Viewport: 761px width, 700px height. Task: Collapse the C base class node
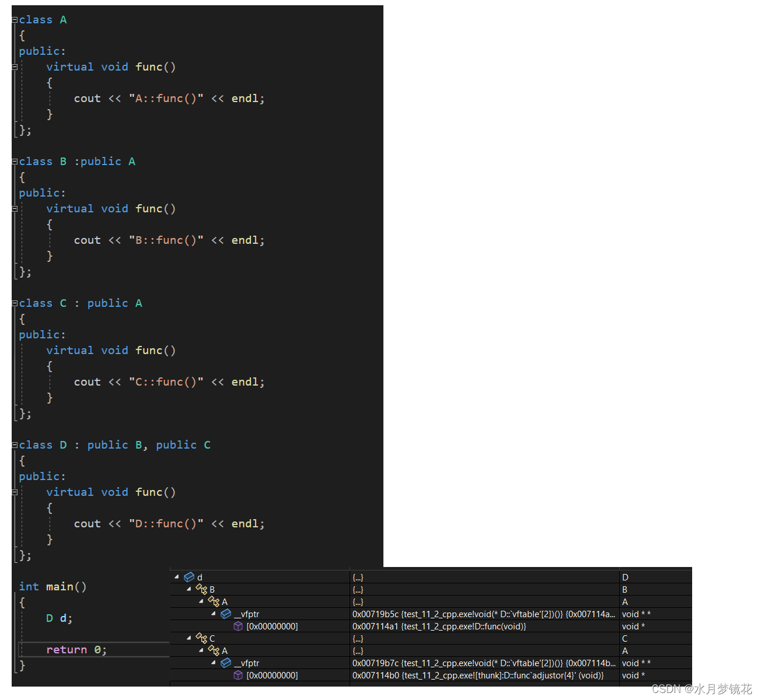click(188, 638)
